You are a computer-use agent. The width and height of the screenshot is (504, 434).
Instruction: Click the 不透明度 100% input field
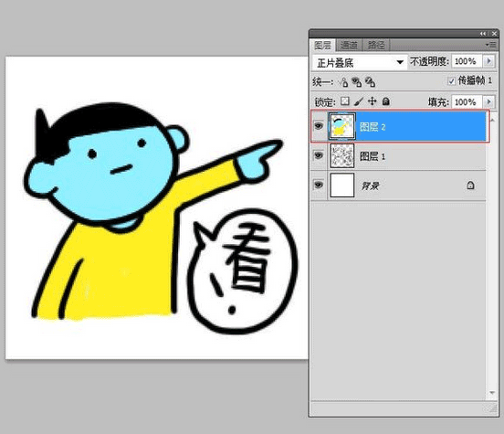click(467, 61)
